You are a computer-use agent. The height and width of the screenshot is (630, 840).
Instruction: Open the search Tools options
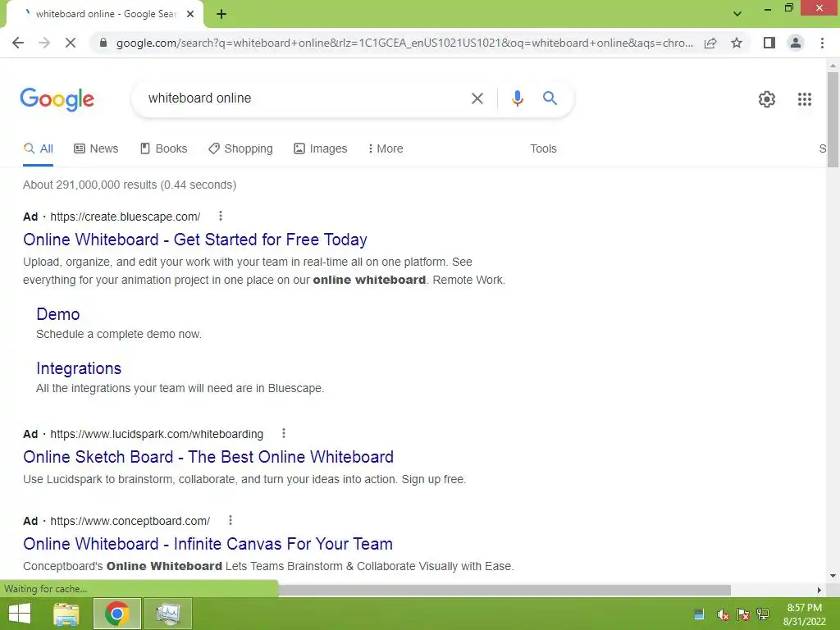[x=543, y=149]
